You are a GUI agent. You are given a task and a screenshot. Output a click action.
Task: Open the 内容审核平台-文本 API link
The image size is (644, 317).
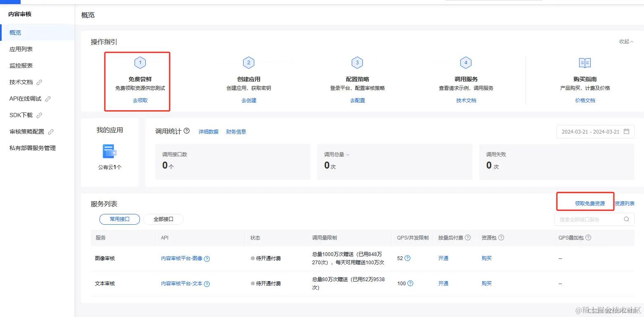[182, 284]
